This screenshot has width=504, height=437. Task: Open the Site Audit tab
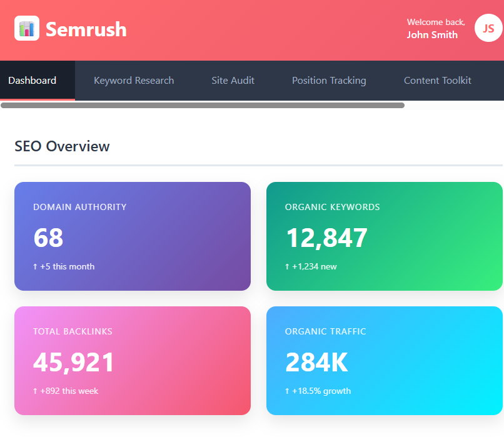(x=233, y=80)
